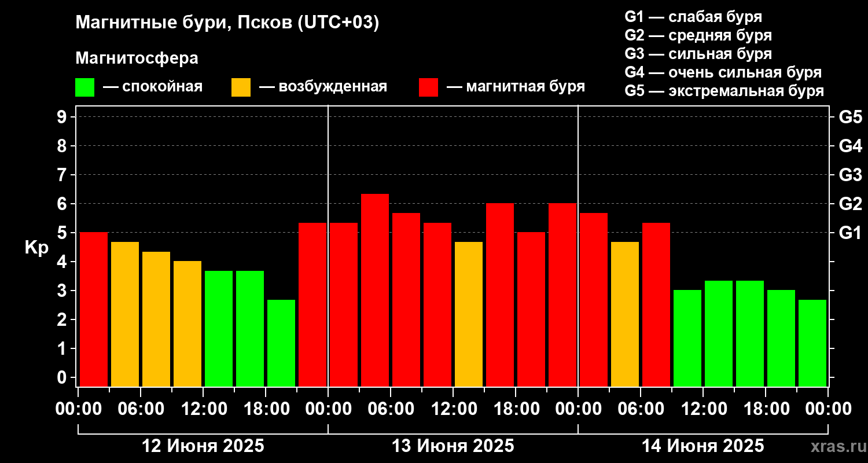868x463 pixels.
Task: Click the '— магнитная буря' legend label
Action: click(516, 87)
